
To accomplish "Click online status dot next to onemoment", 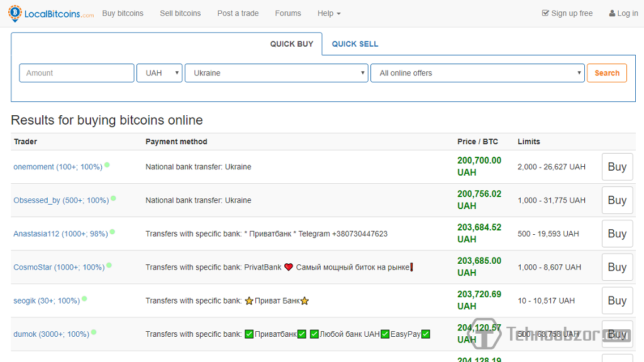I will pos(107,165).
